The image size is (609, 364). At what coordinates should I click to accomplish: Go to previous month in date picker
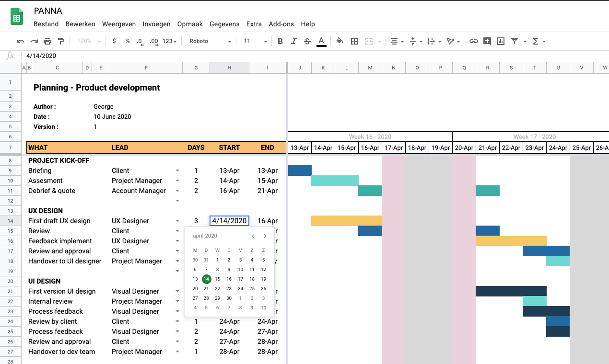pos(253,236)
